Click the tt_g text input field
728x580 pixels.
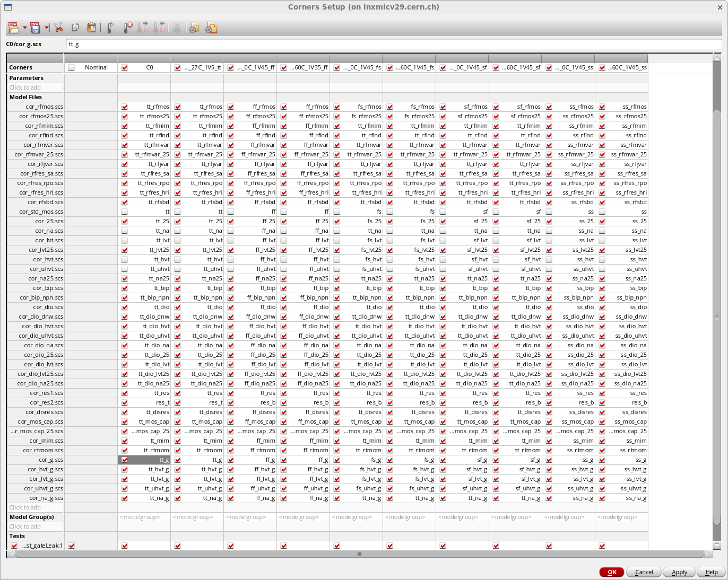pos(393,45)
